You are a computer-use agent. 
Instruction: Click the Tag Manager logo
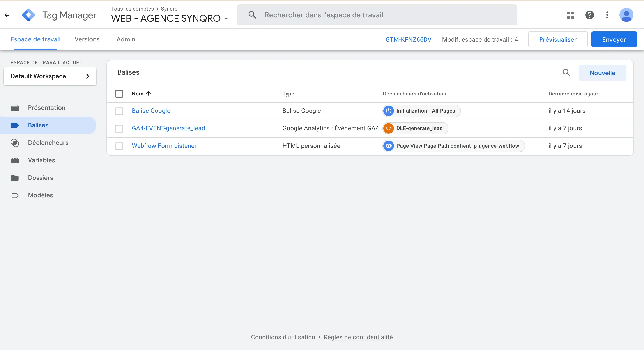[x=28, y=15]
